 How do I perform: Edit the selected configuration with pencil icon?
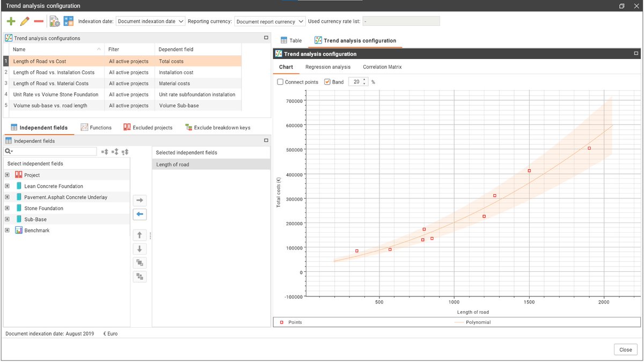24,20
